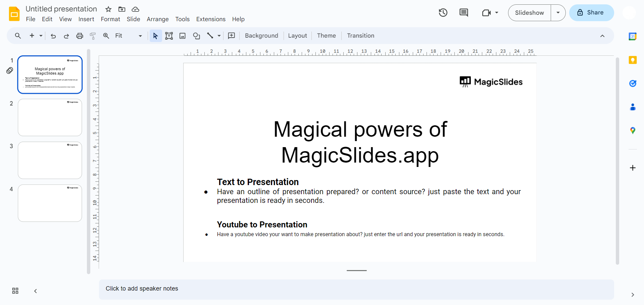Hide the menus with up chevron

(x=602, y=36)
